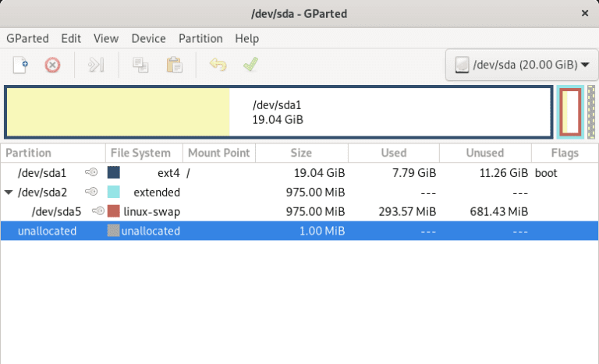Open the Partition menu

200,38
